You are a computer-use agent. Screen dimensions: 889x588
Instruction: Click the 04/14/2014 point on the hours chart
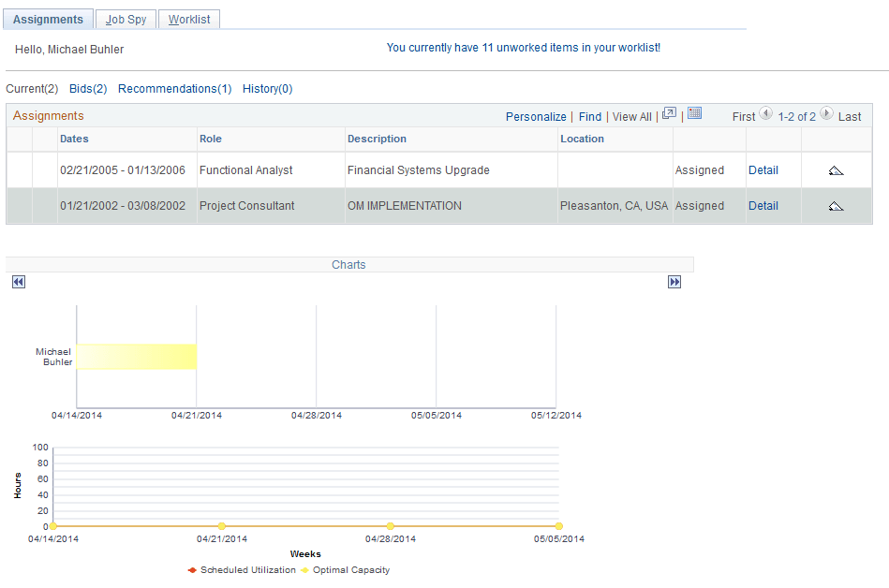52,526
